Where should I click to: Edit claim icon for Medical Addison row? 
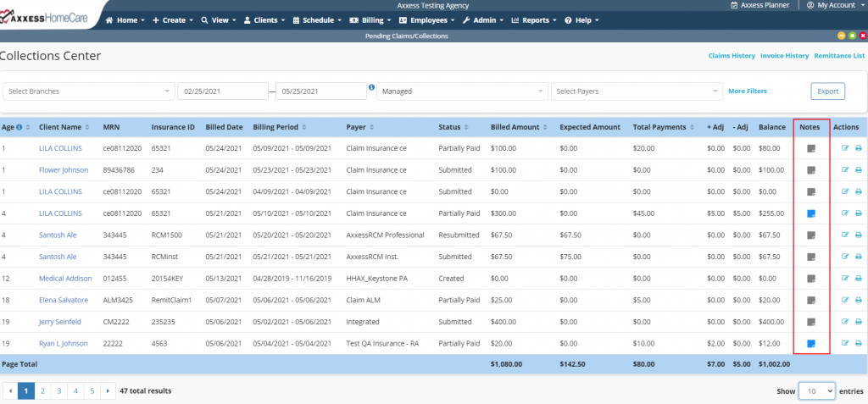click(845, 279)
